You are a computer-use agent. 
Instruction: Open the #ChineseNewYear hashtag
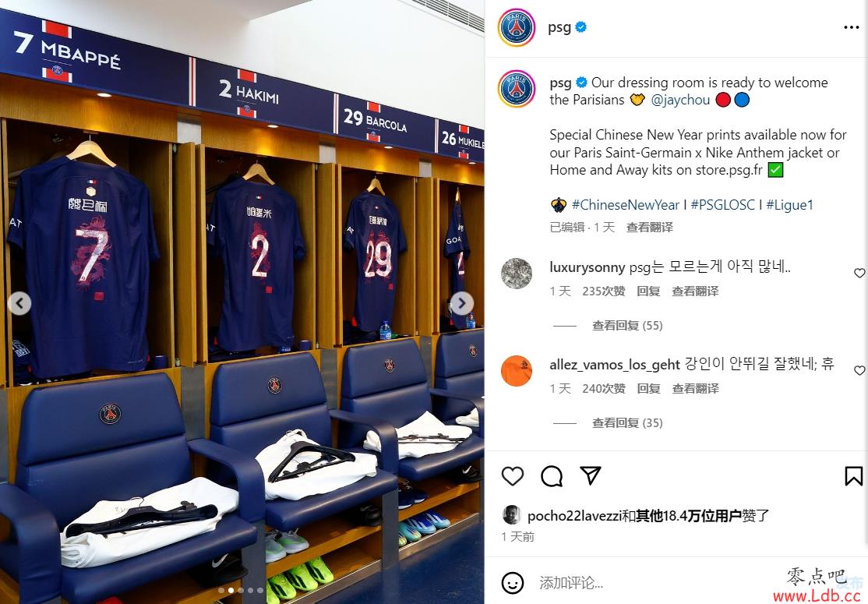(626, 205)
